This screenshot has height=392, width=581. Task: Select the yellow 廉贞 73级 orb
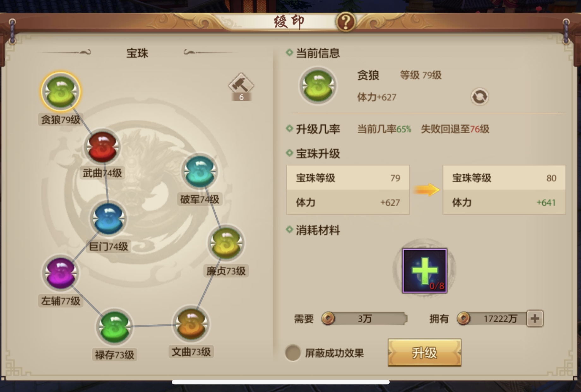(226, 243)
